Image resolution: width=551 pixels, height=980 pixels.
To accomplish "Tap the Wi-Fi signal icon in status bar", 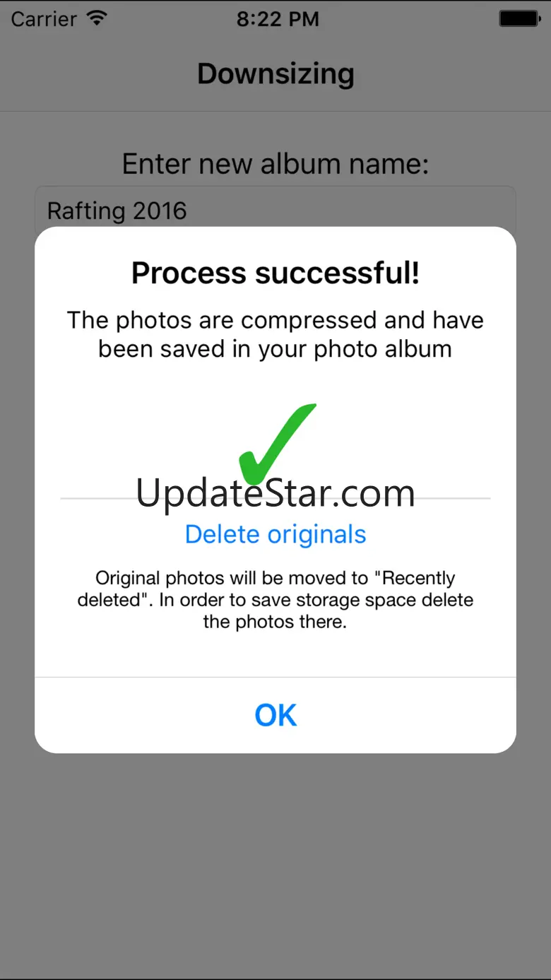I will pos(96,18).
